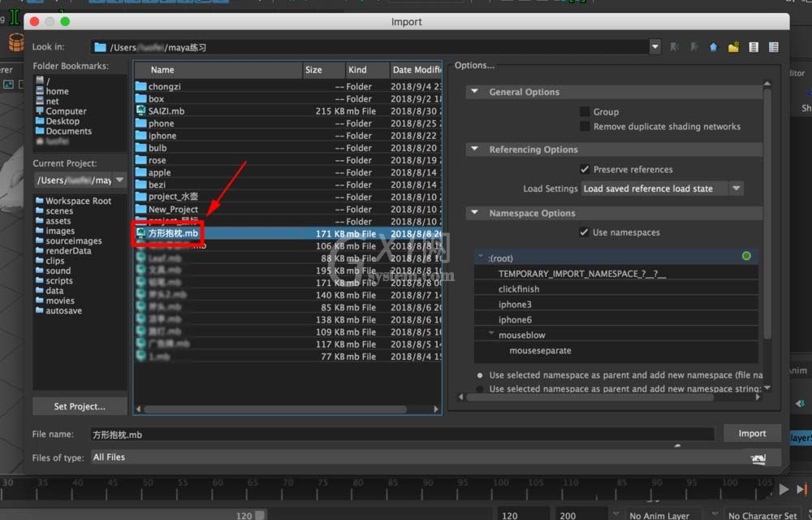
Task: Select the clickfinish namespace
Action: (x=616, y=289)
